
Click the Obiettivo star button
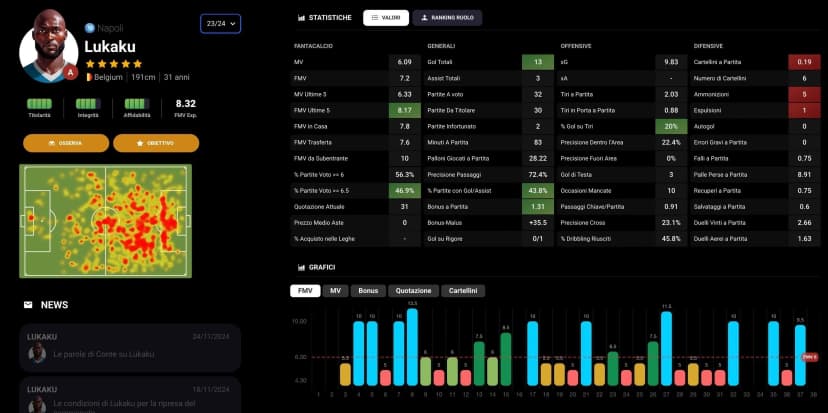point(156,143)
